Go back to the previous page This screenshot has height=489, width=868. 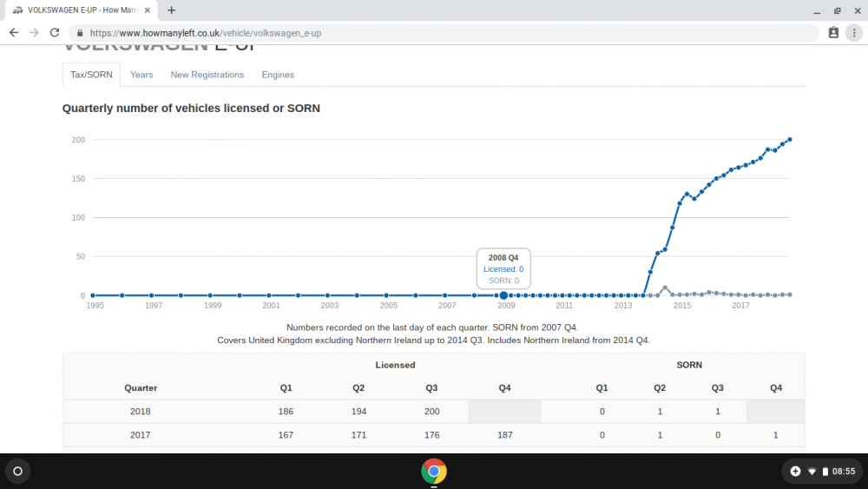tap(14, 33)
